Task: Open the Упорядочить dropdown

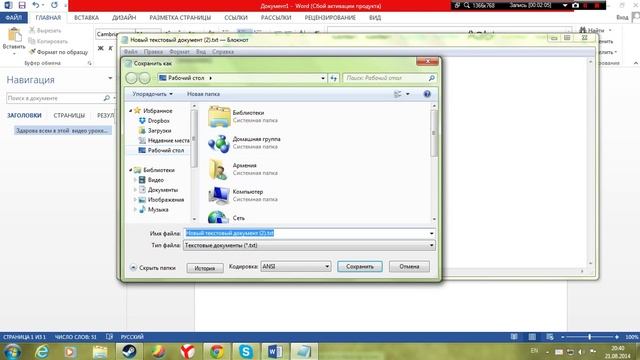Action: point(152,94)
